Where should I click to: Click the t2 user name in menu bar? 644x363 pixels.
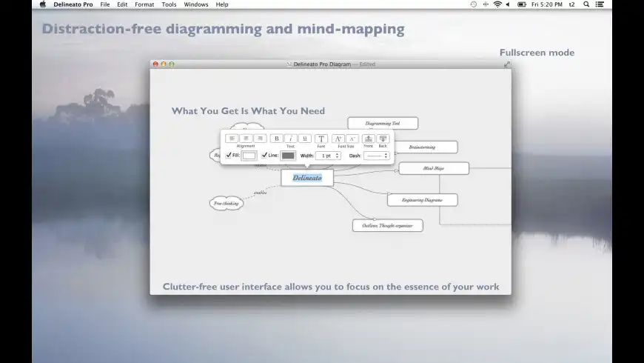coord(571,4)
